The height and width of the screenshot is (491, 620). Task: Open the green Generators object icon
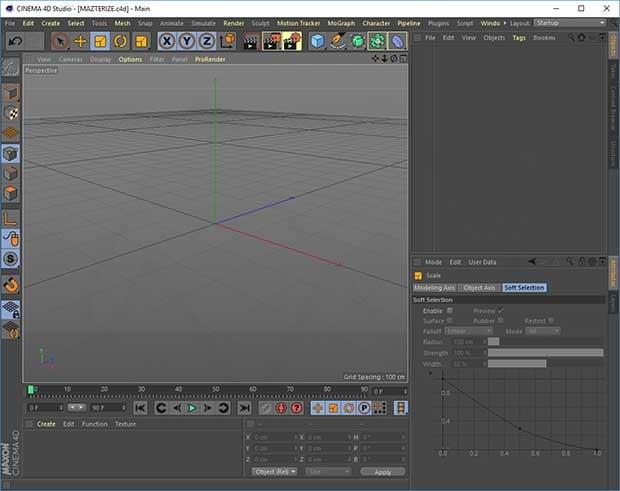click(357, 41)
